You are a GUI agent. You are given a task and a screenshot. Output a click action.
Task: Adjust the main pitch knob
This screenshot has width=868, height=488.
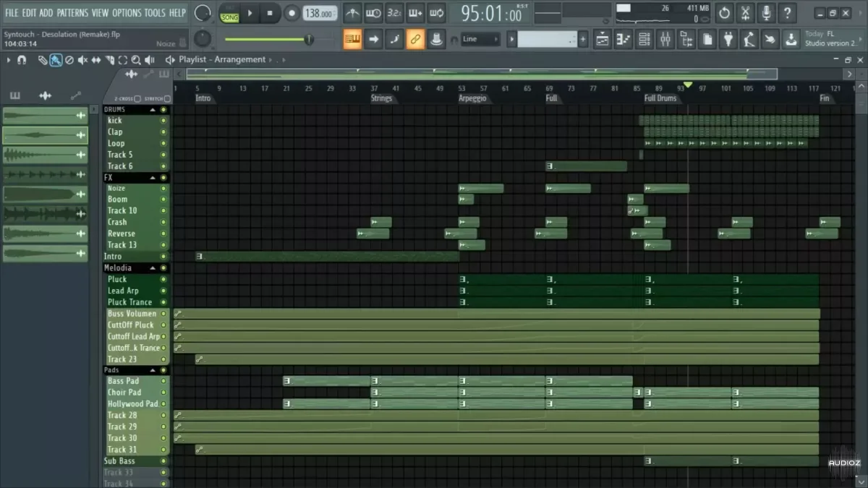click(203, 39)
